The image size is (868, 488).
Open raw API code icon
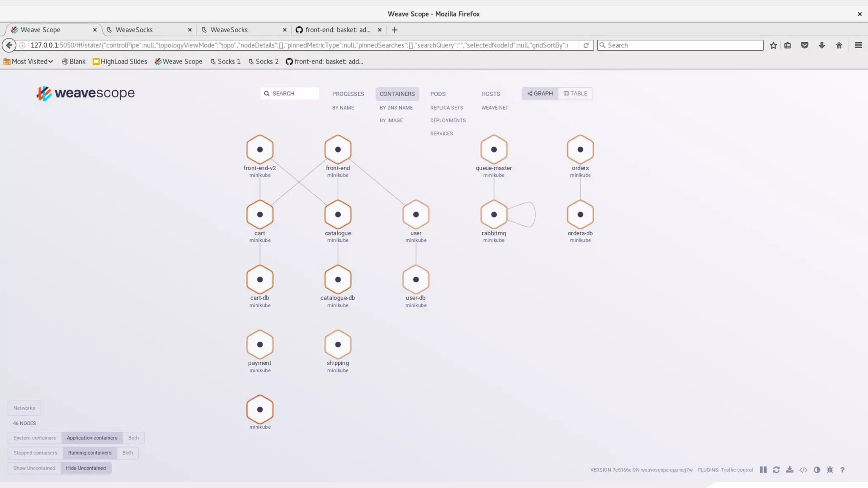[x=803, y=470]
